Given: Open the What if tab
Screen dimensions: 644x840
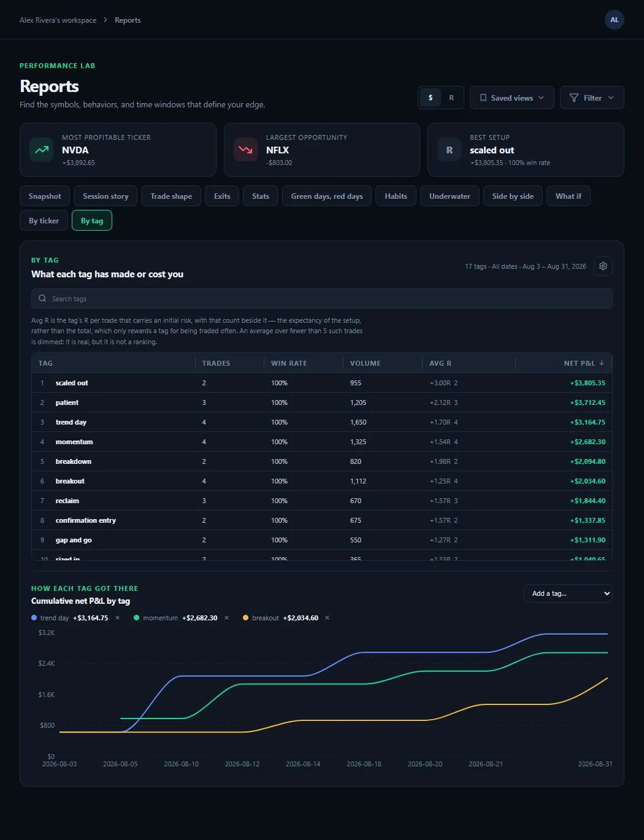Looking at the screenshot, I should coord(569,196).
